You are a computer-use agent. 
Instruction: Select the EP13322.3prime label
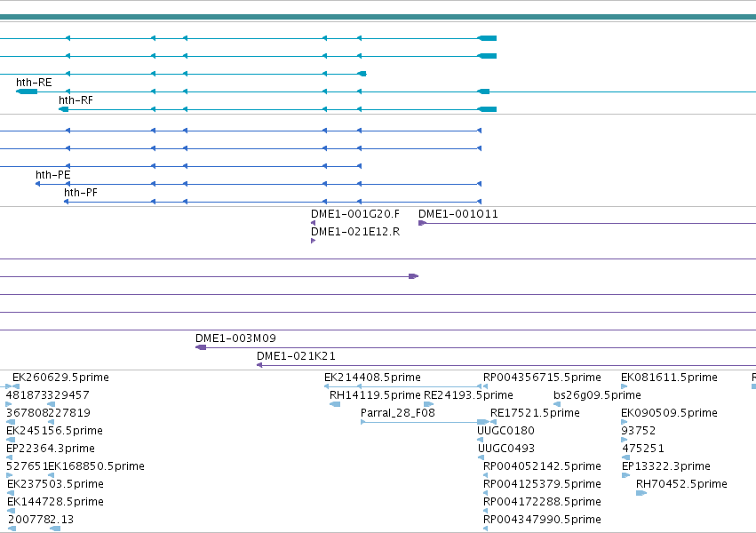[666, 466]
